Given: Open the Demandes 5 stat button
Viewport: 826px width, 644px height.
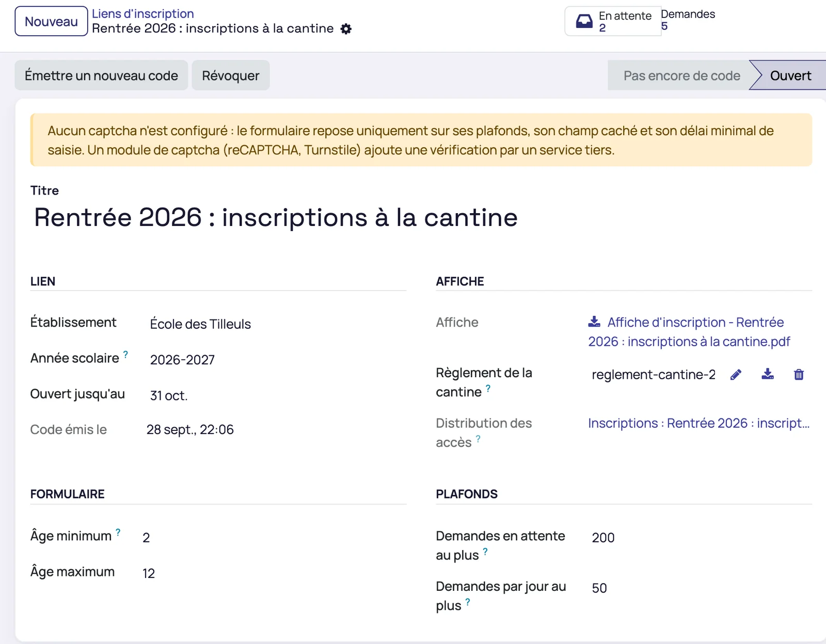Looking at the screenshot, I should coord(688,20).
